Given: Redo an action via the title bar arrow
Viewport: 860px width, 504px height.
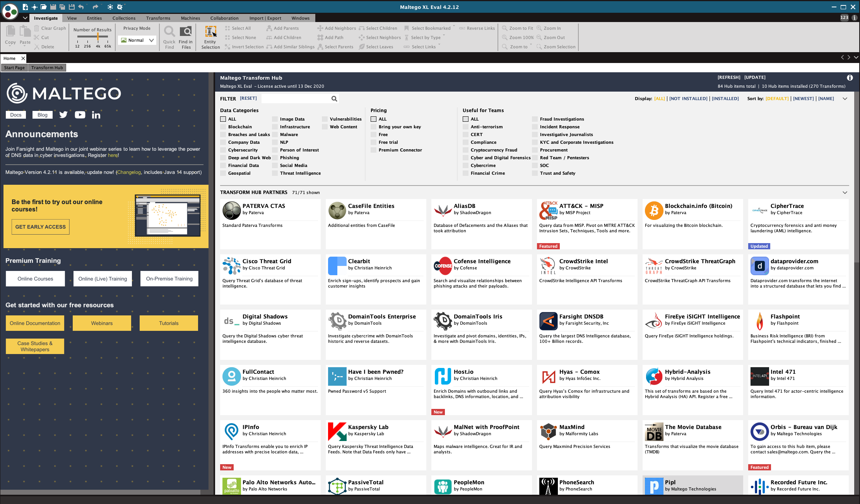Looking at the screenshot, I should coord(96,7).
